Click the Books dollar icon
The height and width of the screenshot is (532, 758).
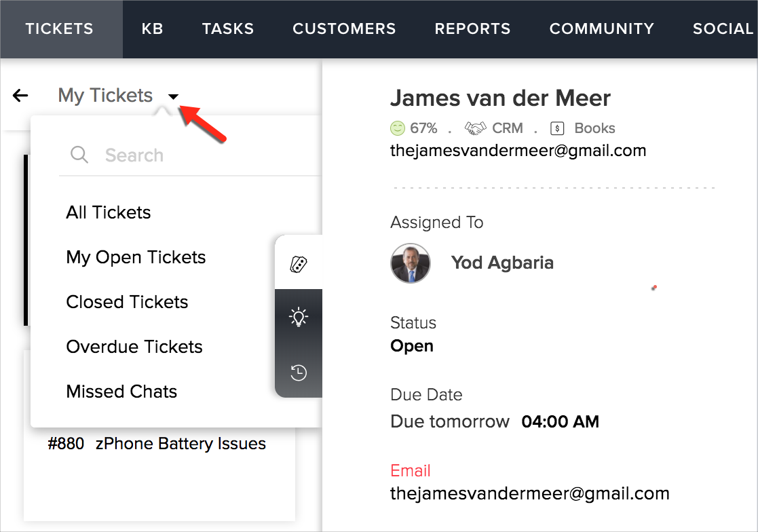pyautogui.click(x=557, y=128)
